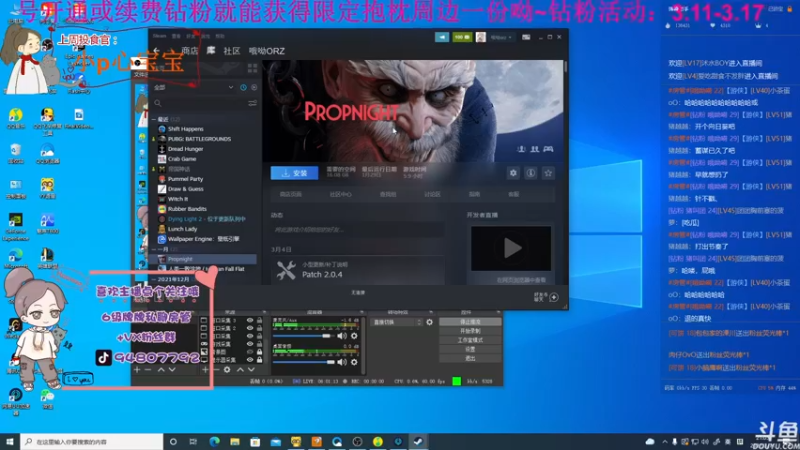The width and height of the screenshot is (800, 450).
Task: Switch library to grid view icon
Action: click(x=252, y=68)
